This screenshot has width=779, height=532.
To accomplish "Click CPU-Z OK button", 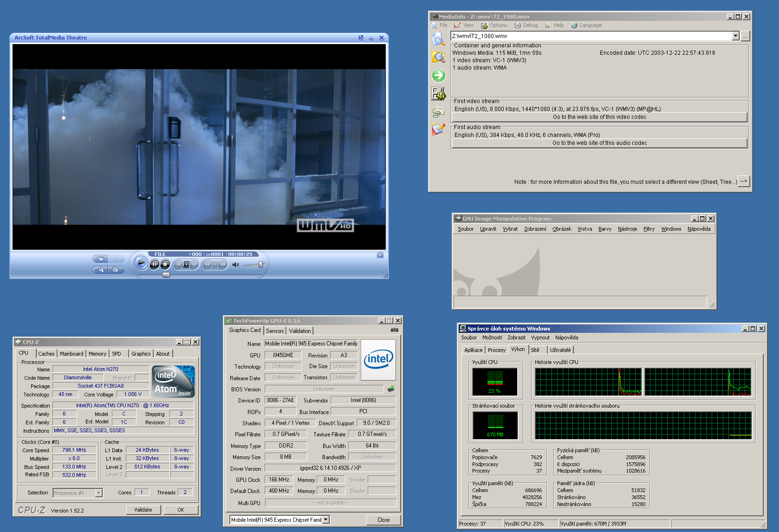I will (x=181, y=510).
